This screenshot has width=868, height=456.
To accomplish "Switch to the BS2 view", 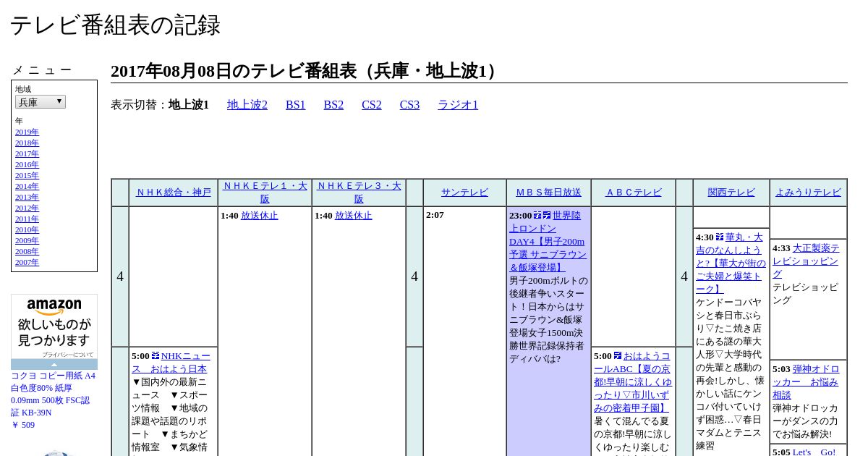I will [x=333, y=105].
